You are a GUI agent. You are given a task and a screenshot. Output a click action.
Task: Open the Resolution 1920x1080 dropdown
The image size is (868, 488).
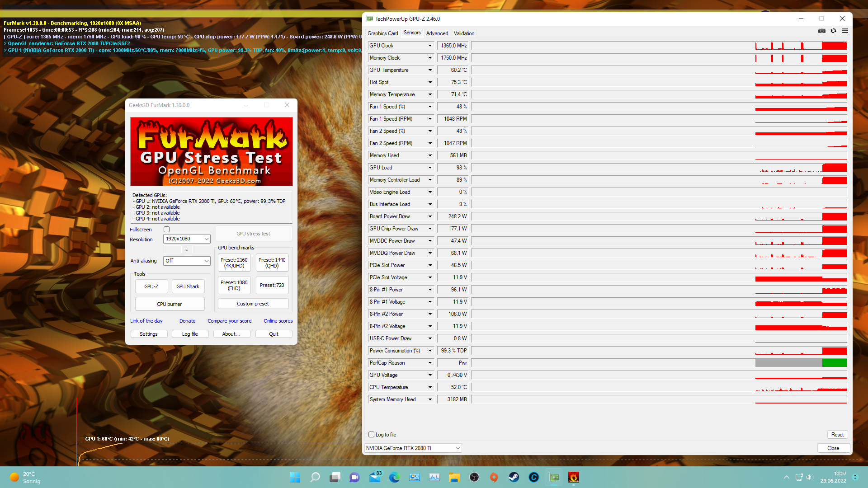coord(187,239)
